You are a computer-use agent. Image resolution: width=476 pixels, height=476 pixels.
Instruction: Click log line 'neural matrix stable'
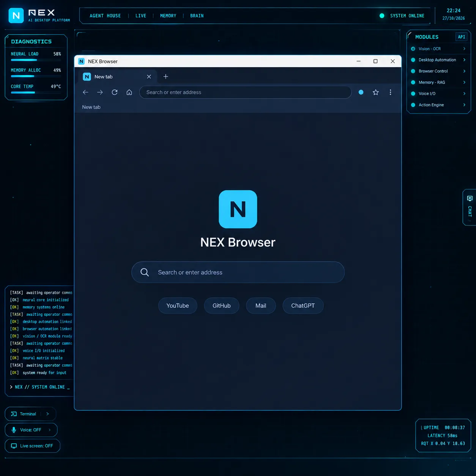36,358
